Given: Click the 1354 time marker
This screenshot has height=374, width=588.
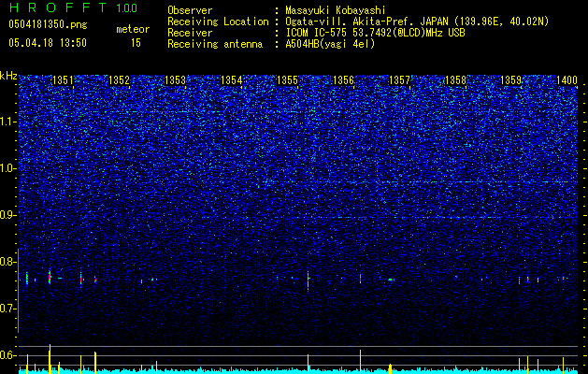Looking at the screenshot, I should pyautogui.click(x=232, y=80).
